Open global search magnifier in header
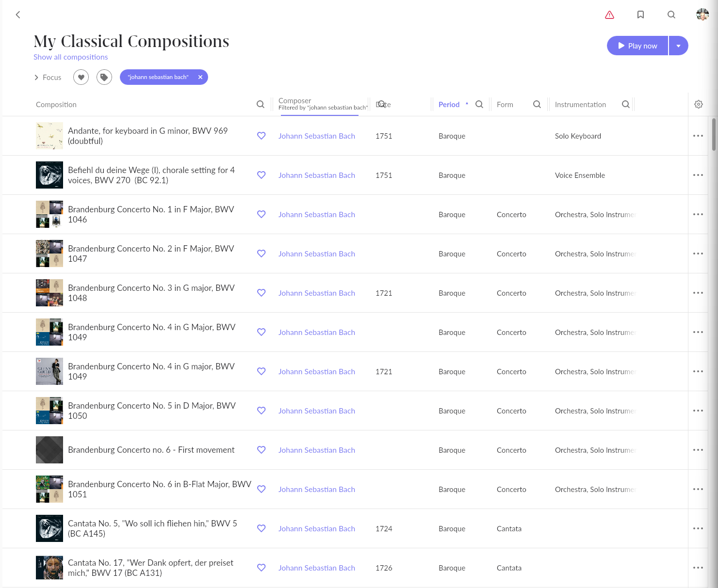Image resolution: width=718 pixels, height=588 pixels. (671, 15)
